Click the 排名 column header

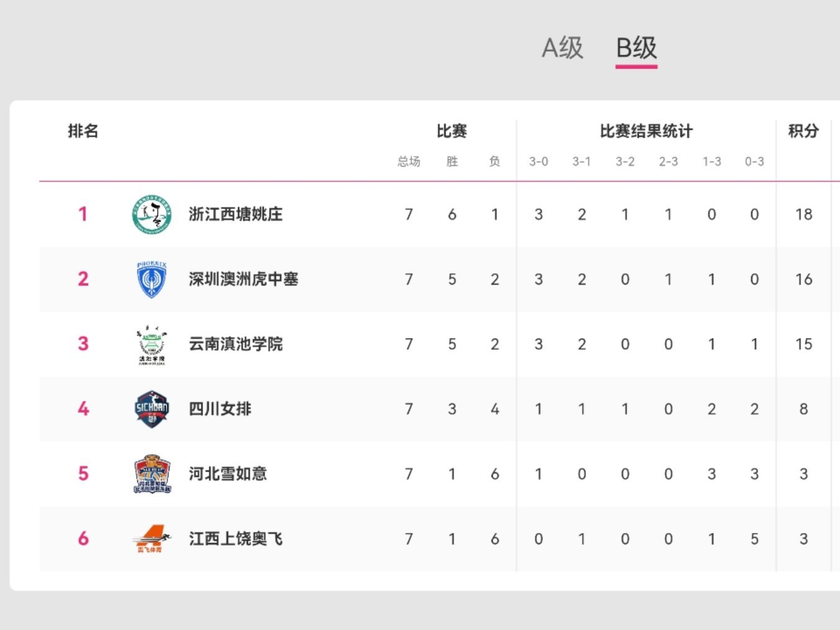point(82,131)
